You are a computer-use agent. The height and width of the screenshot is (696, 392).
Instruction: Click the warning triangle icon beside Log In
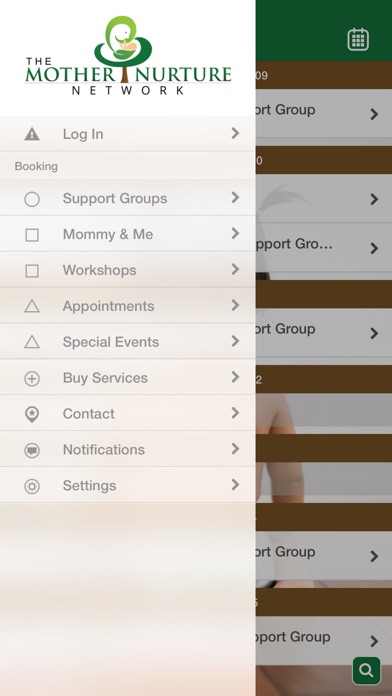[32, 134]
